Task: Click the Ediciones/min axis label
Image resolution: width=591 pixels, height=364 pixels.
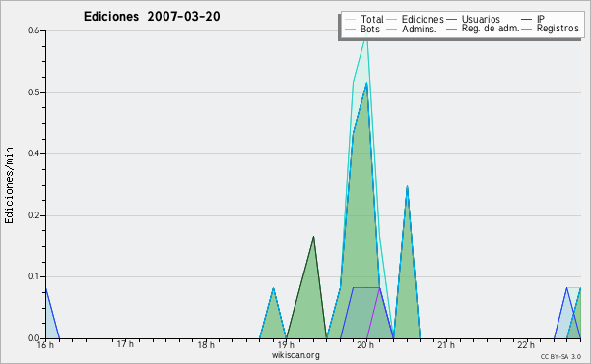Action: (x=9, y=185)
